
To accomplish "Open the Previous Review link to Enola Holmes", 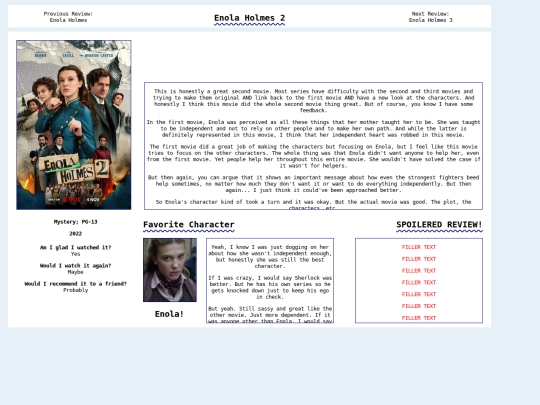I will 68,17.
